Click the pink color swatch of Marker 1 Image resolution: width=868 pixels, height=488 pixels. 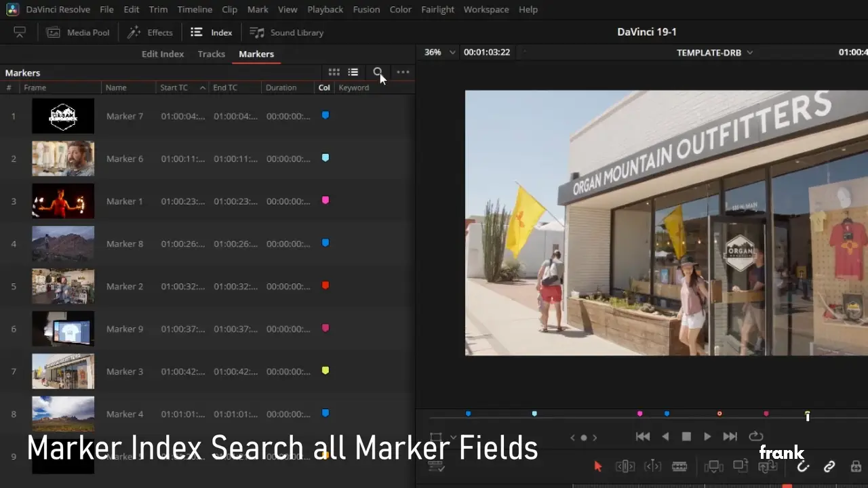coord(325,201)
